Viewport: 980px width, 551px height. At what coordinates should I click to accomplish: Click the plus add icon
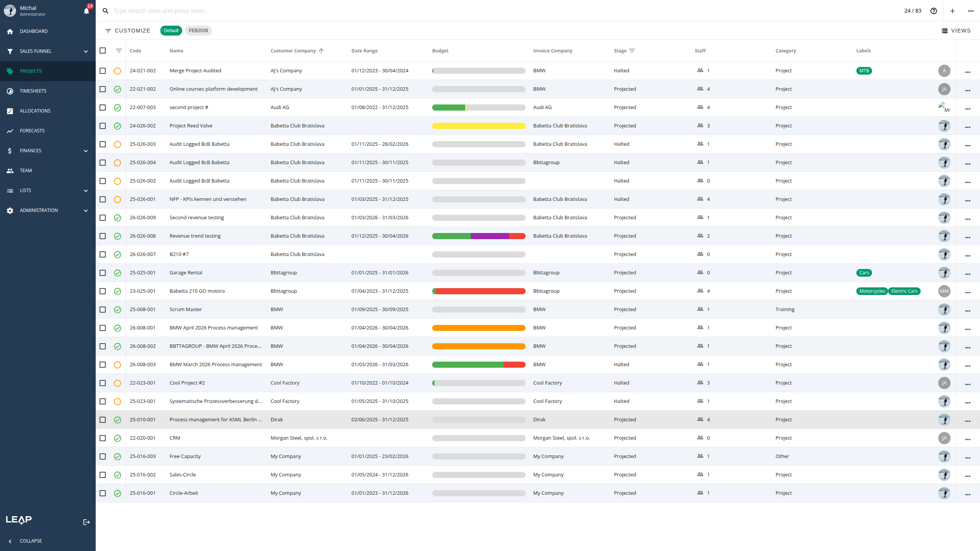click(x=952, y=11)
